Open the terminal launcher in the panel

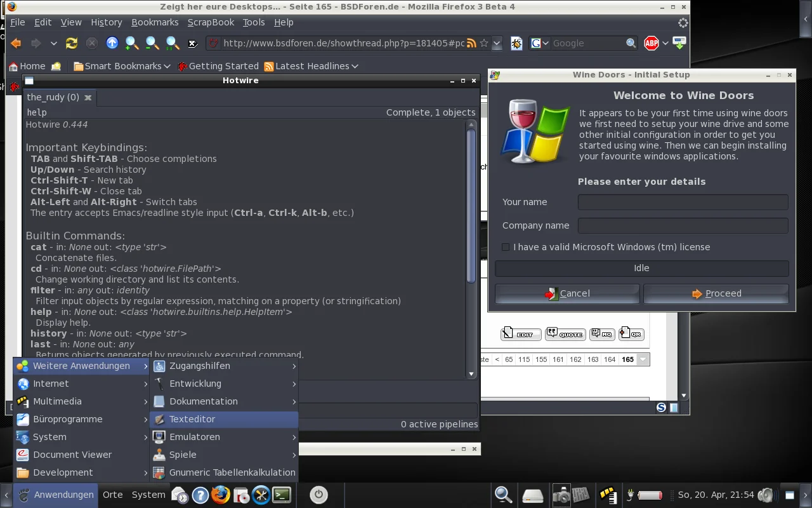point(282,495)
